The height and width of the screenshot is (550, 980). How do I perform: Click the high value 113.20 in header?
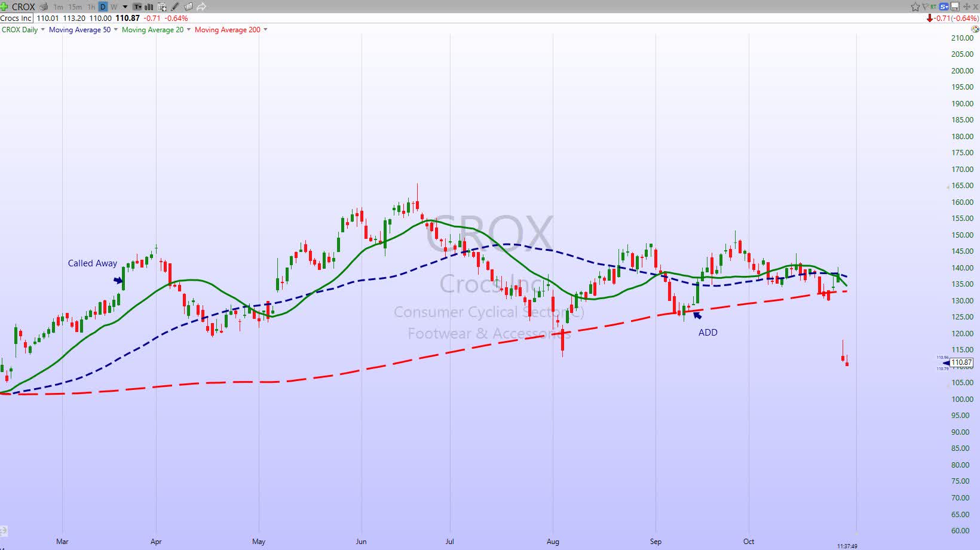point(74,19)
